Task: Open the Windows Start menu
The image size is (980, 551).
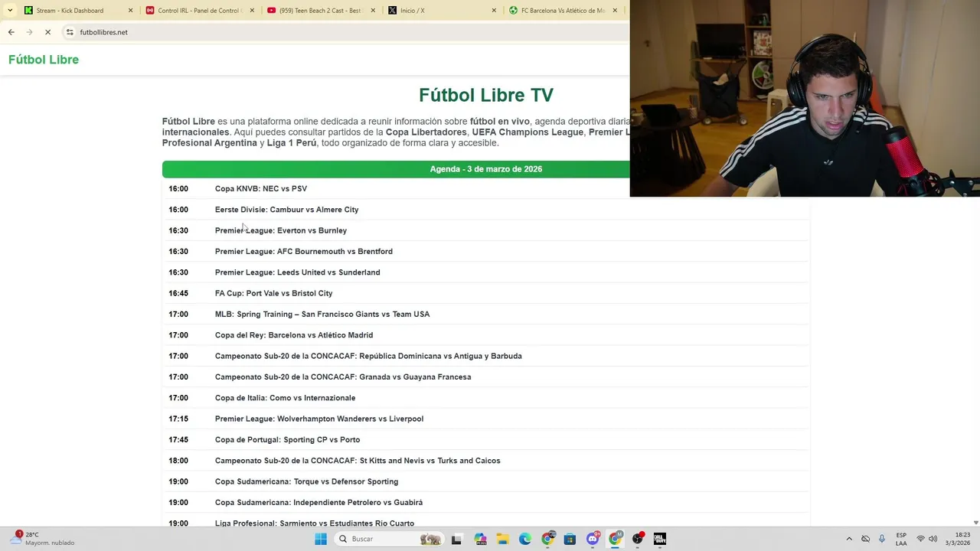Action: pyautogui.click(x=321, y=539)
